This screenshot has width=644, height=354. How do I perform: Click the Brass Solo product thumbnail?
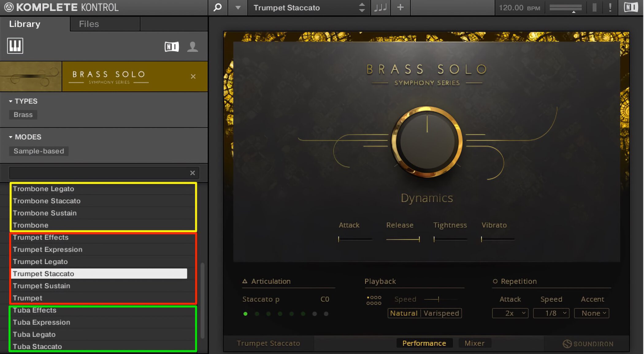point(31,76)
